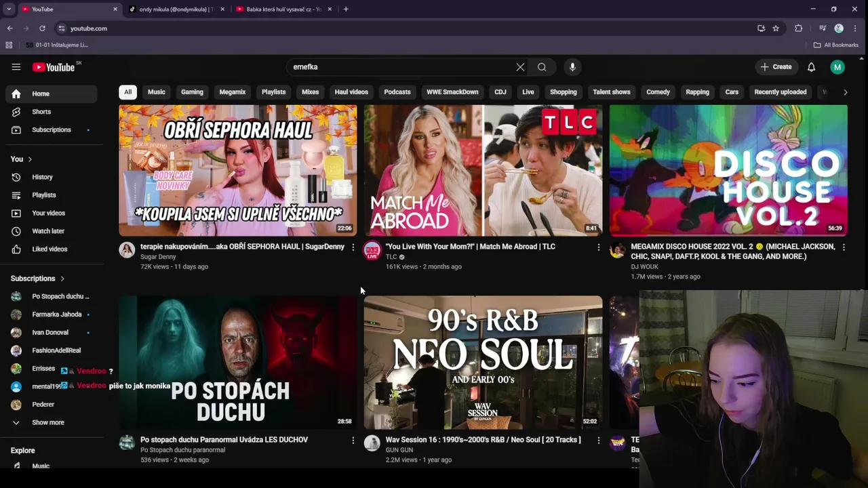Open options menu for Sephora Haul video

click(353, 247)
